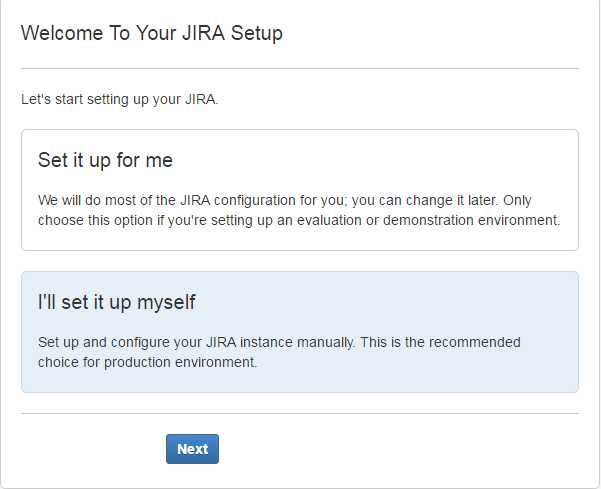601x489 pixels.
Task: Select the 'Set it up for me' option card
Action: [300, 190]
